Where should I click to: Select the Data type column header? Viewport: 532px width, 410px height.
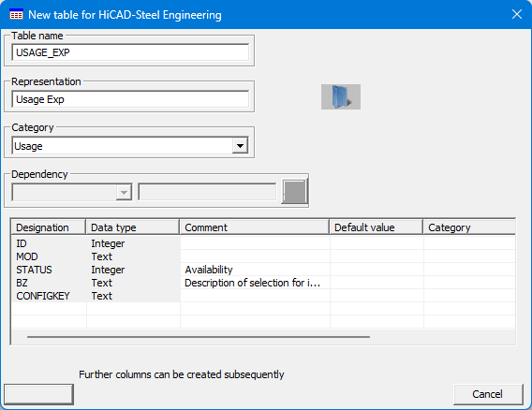[x=133, y=227]
